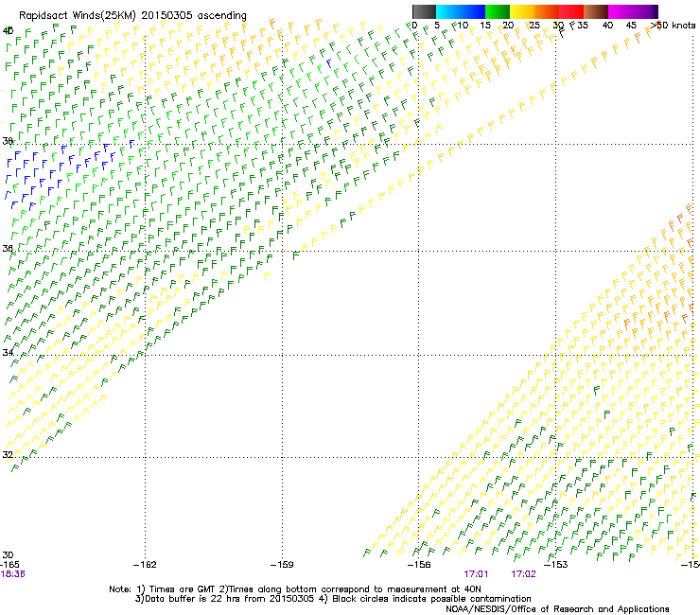The width and height of the screenshot is (700, 615).
Task: Click the '40' latitude axis label
Action: point(8,31)
